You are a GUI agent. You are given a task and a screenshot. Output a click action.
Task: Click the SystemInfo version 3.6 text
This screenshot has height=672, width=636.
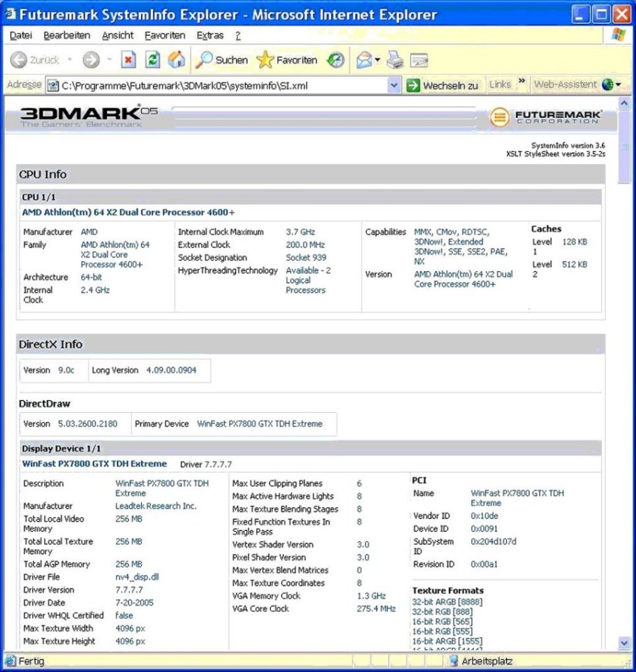point(568,146)
